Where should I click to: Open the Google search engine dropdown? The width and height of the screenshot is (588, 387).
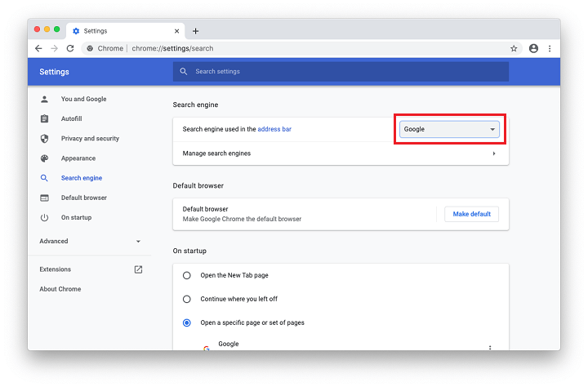click(449, 129)
